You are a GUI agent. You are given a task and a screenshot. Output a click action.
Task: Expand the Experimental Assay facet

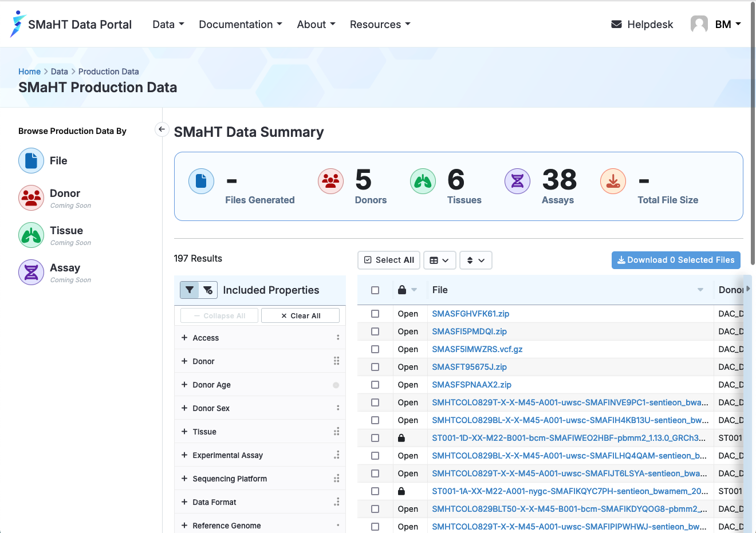coord(260,455)
